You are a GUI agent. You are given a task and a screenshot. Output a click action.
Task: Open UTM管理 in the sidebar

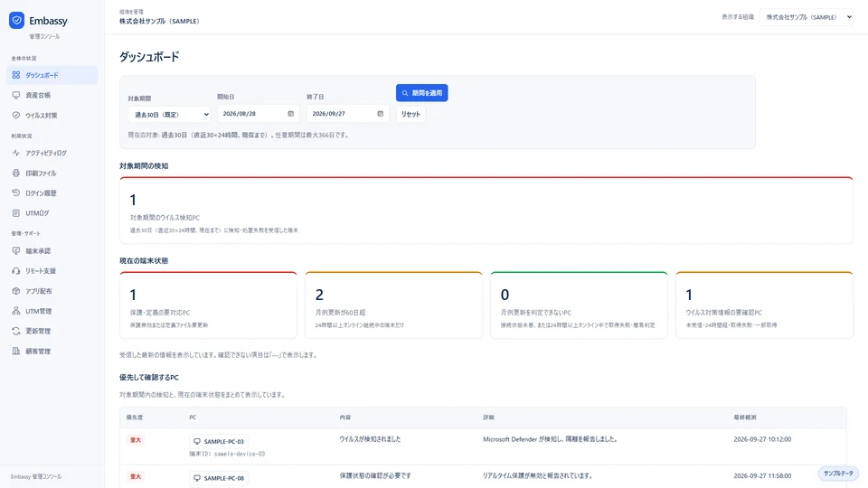[52, 311]
